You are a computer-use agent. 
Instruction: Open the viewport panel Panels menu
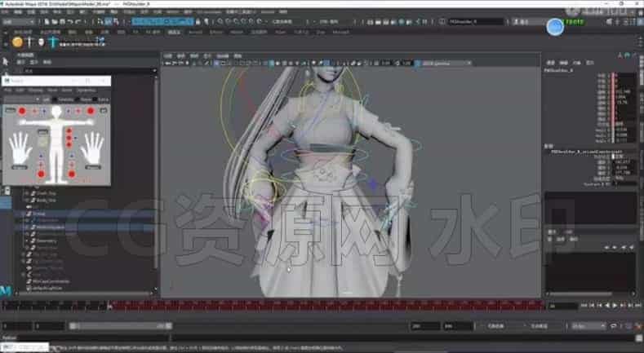238,55
